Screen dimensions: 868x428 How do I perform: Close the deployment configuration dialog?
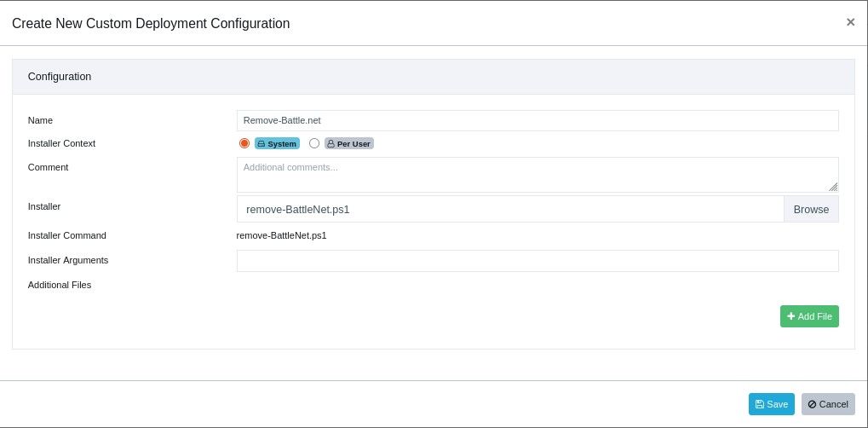click(850, 22)
